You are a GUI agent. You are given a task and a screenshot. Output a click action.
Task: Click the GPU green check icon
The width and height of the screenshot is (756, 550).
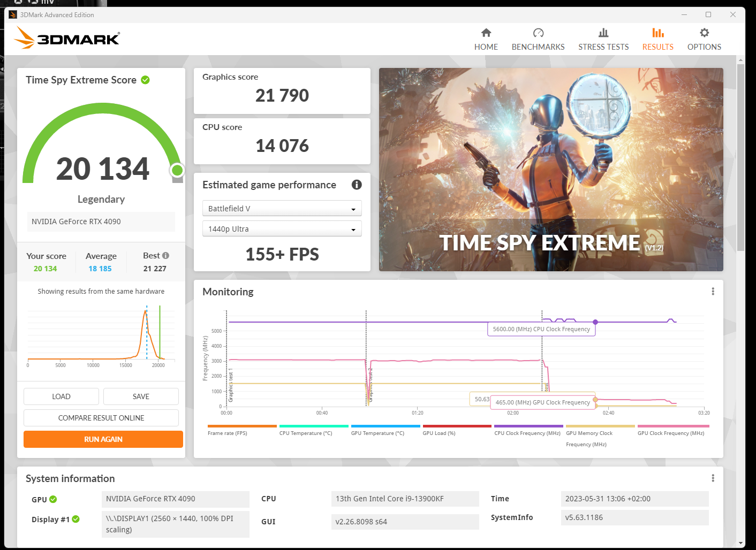pos(53,499)
